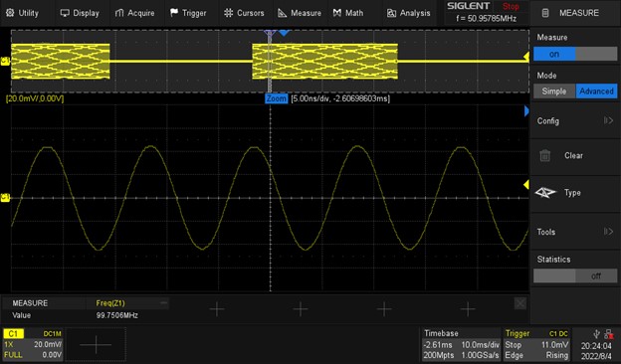Image resolution: width=621 pixels, height=364 pixels.
Task: Open the Cursors menu
Action: 244,13
